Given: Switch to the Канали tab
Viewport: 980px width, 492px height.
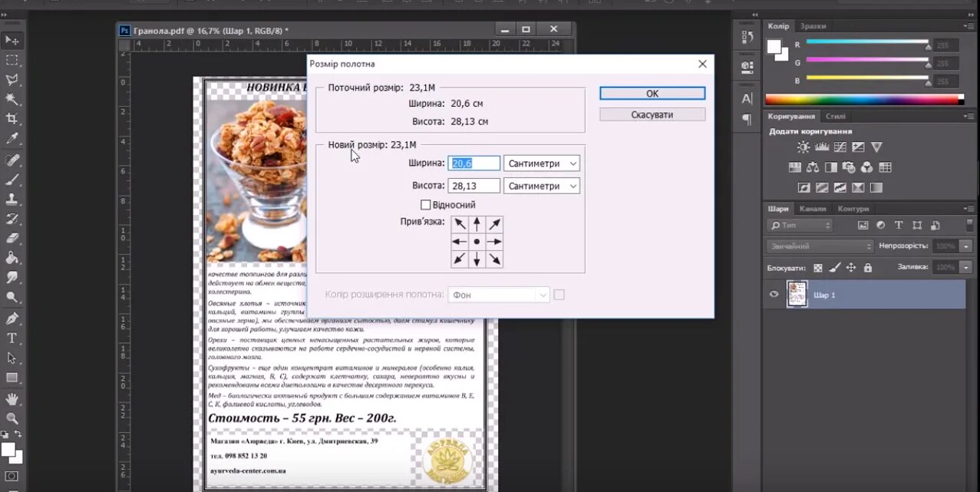Looking at the screenshot, I should 813,209.
